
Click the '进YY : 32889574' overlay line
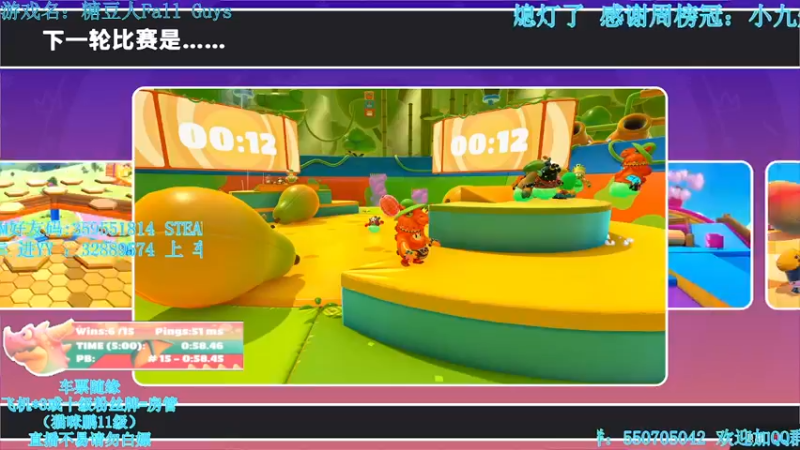(101, 249)
